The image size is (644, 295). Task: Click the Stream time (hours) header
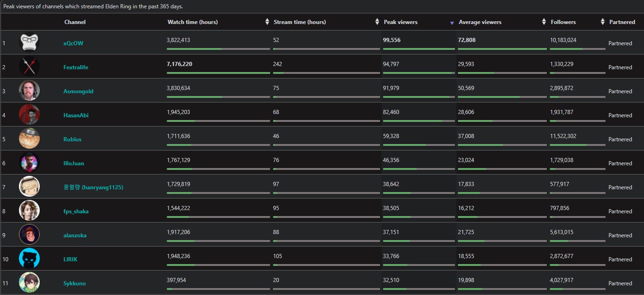tap(300, 22)
